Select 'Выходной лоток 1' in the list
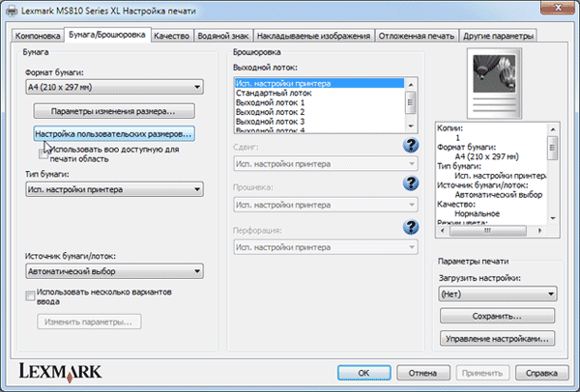This screenshot has width=580, height=392. click(x=320, y=102)
